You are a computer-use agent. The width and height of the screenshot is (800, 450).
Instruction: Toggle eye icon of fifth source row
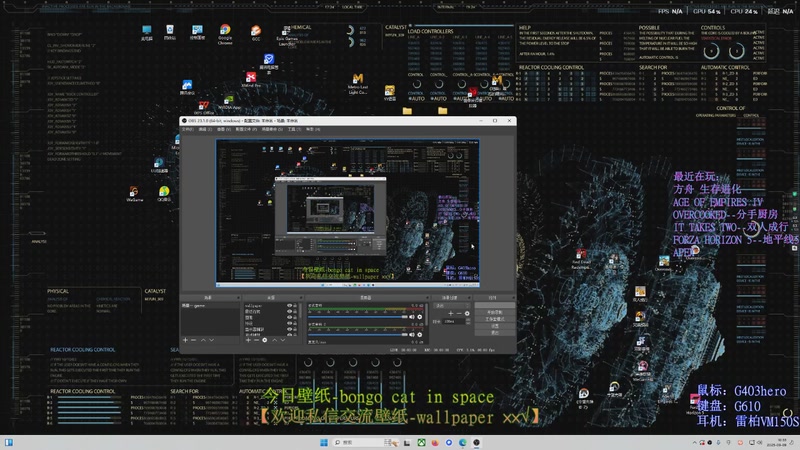[290, 329]
